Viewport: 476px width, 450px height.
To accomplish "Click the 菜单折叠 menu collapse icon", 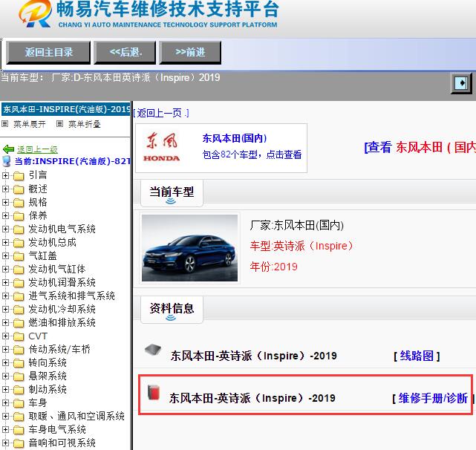I will click(60, 123).
